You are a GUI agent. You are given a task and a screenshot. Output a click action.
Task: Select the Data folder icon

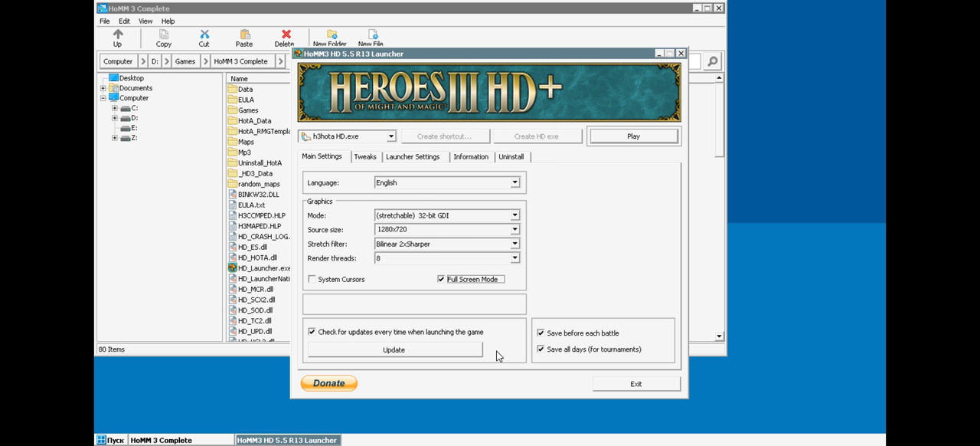click(233, 89)
